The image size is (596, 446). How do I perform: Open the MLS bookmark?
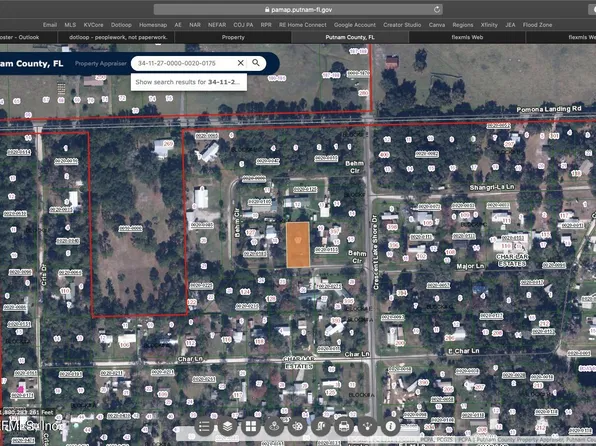tap(70, 25)
